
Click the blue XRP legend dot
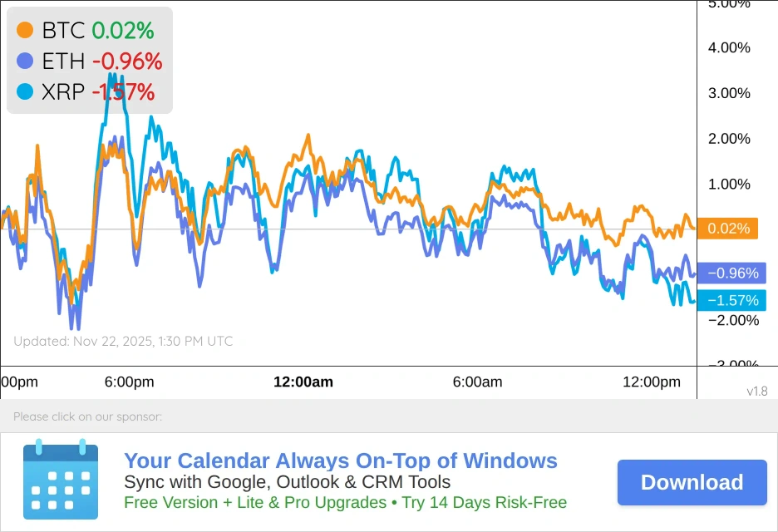[25, 91]
